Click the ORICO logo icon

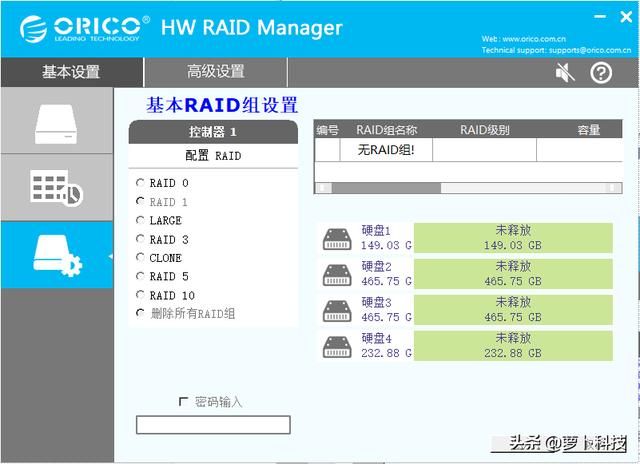pyautogui.click(x=33, y=29)
